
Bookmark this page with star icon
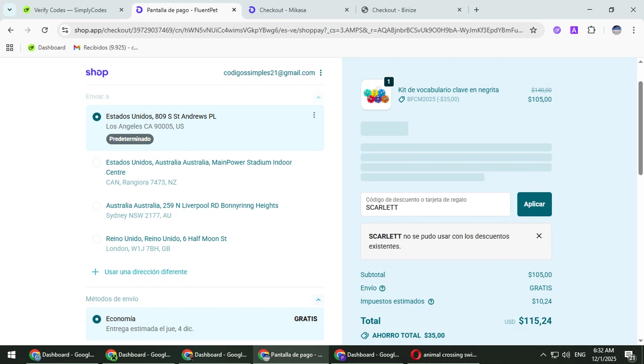(x=533, y=30)
